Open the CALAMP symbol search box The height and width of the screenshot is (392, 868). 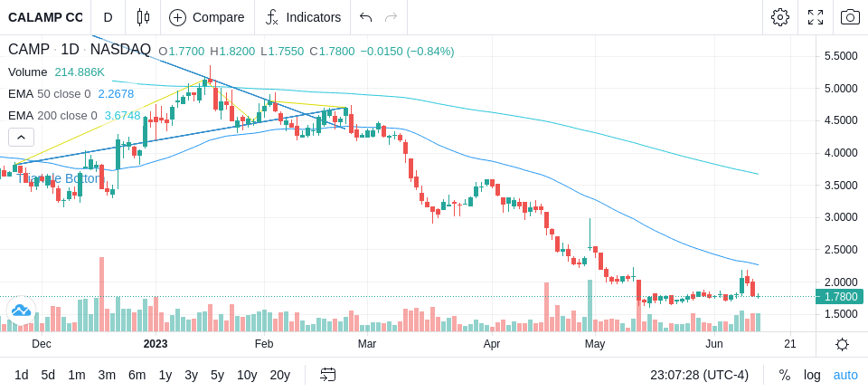tap(45, 17)
